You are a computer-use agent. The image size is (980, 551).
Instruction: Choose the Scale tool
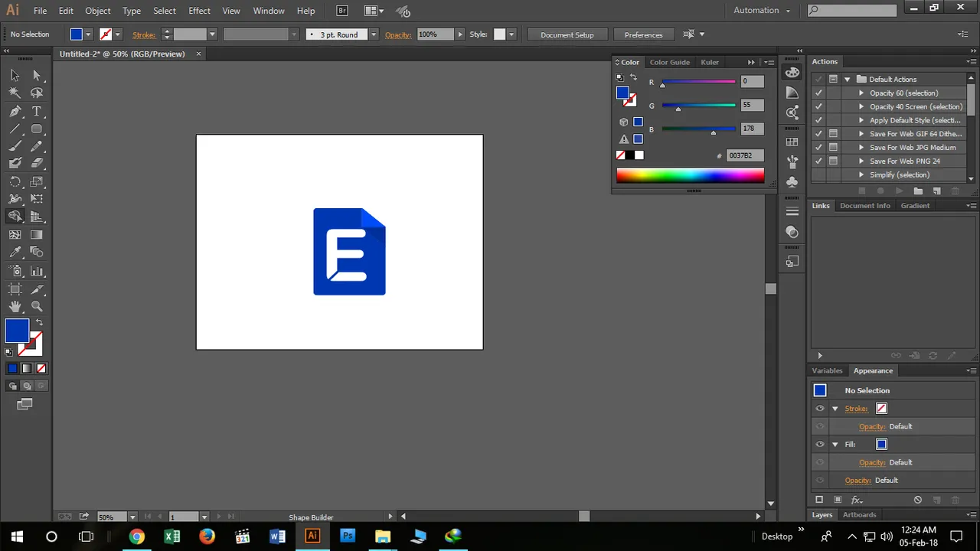point(36,182)
